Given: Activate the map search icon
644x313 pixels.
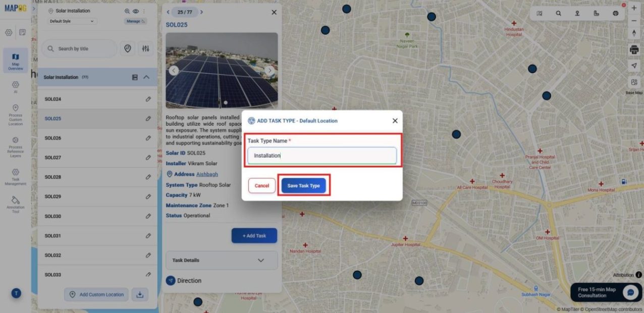Looking at the screenshot, I should 558,13.
